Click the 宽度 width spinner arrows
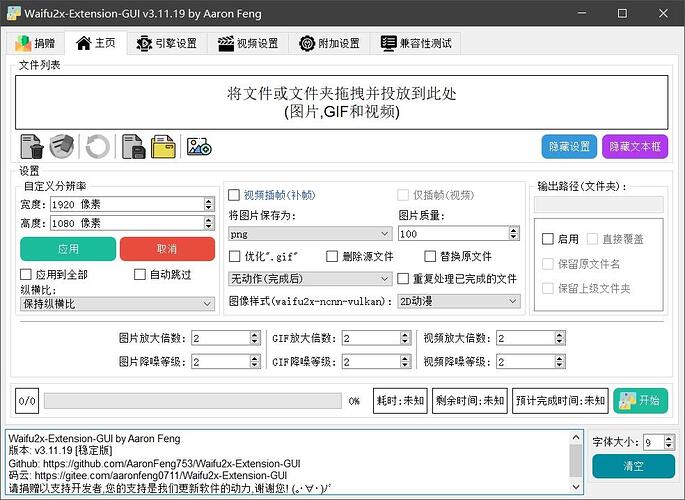 tap(209, 204)
